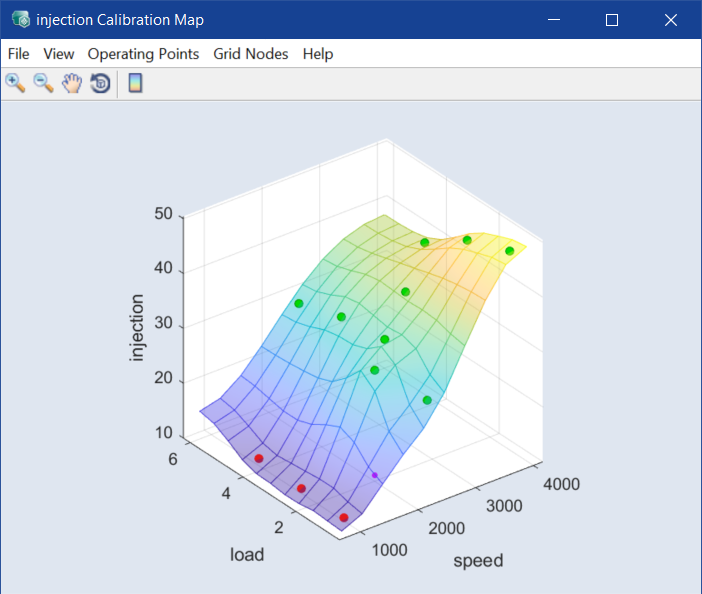Viewport: 702px width, 594px height.
Task: Click the app icon in the title bar
Action: pyautogui.click(x=20, y=19)
